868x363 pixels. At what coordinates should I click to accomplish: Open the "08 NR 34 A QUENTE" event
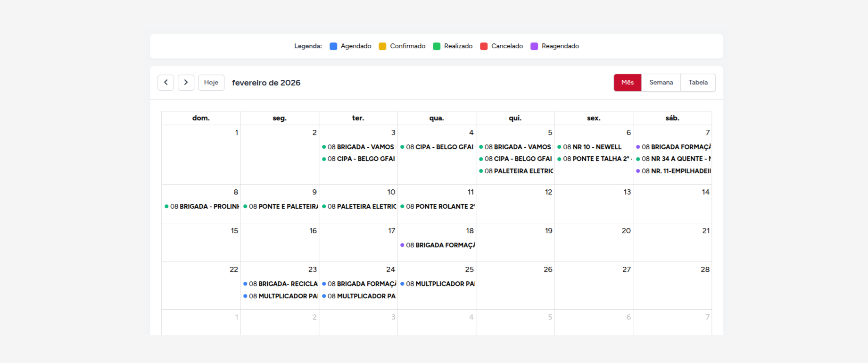pyautogui.click(x=672, y=159)
